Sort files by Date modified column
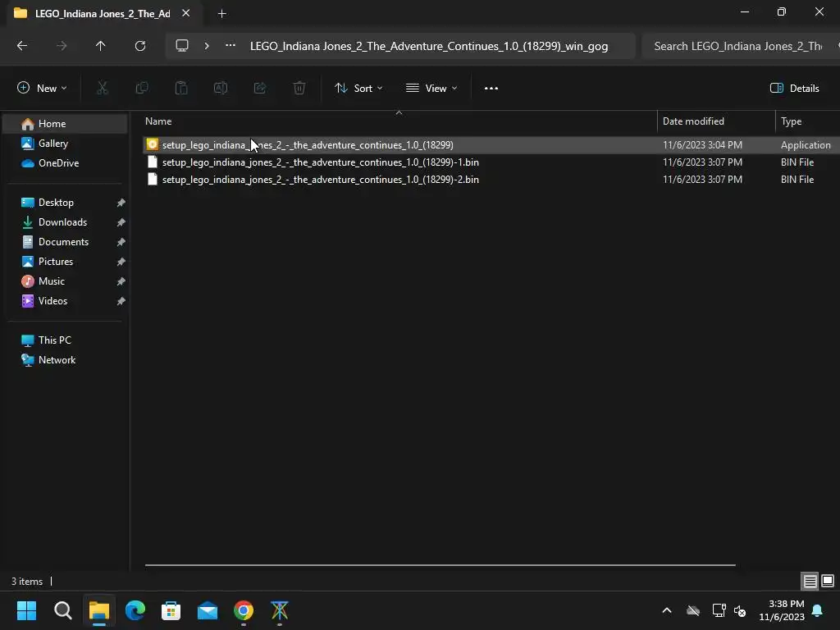 716,121
